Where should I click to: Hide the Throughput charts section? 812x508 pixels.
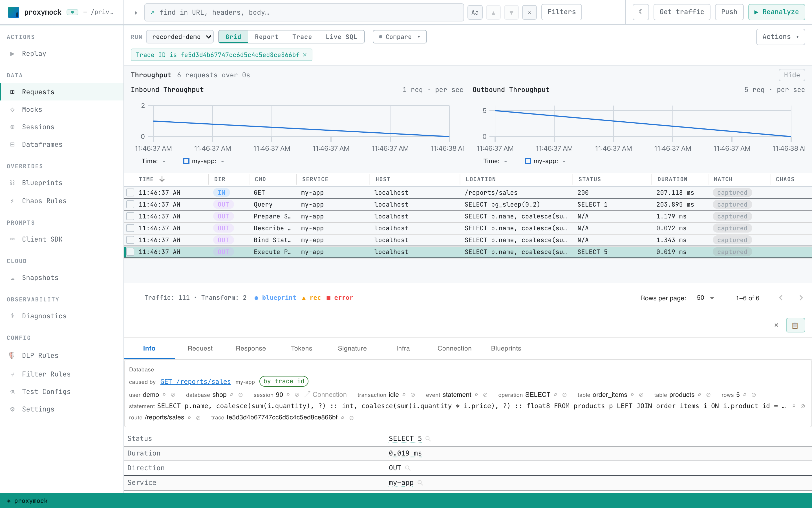click(x=791, y=75)
